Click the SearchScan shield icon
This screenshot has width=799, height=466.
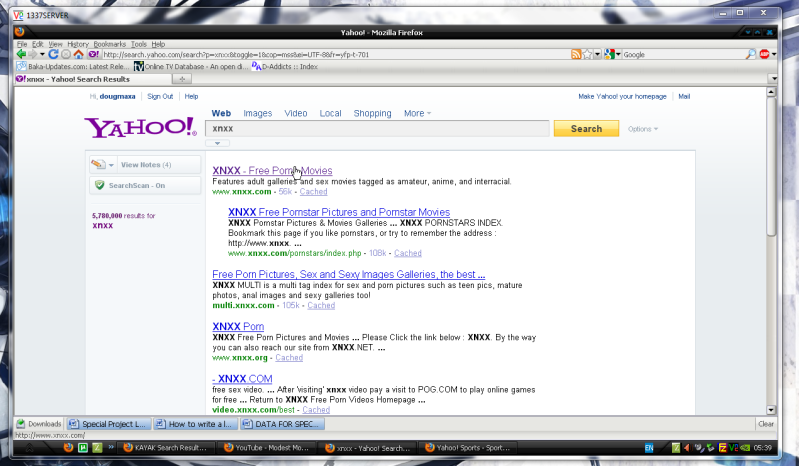click(x=100, y=185)
